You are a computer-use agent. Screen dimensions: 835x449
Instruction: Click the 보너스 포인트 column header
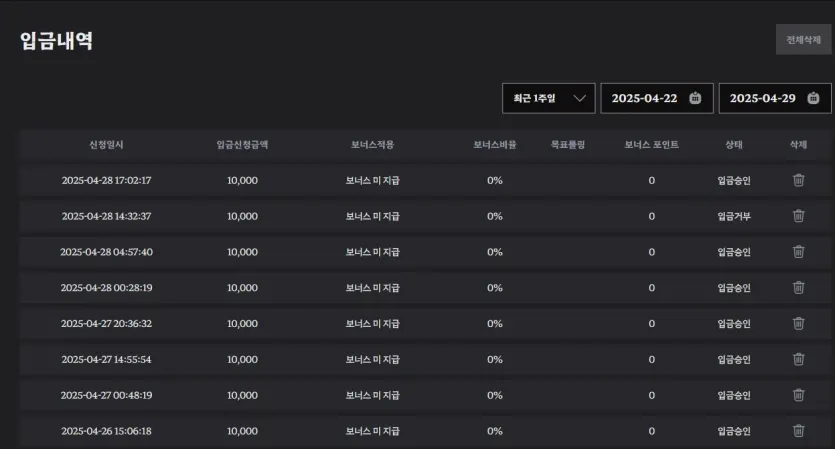click(651, 144)
